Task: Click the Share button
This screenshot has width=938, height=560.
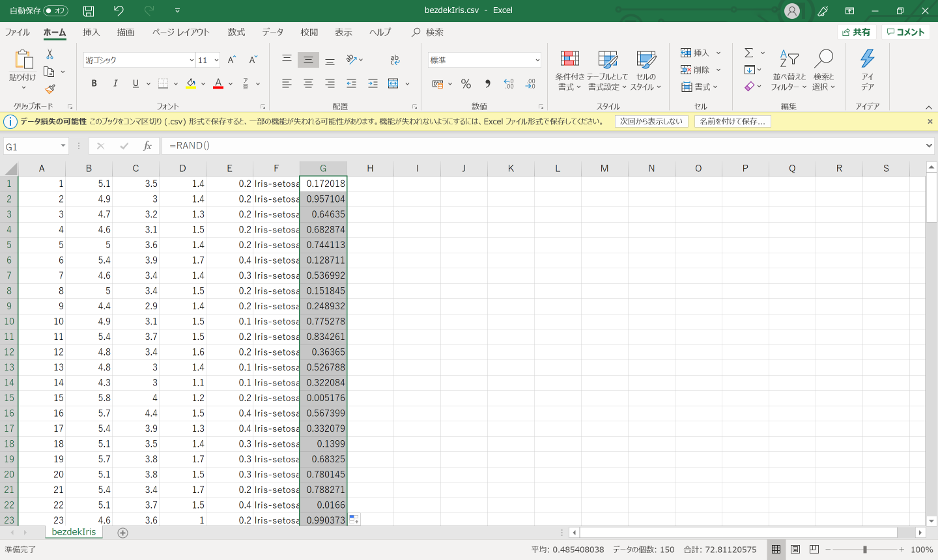Action: [856, 32]
